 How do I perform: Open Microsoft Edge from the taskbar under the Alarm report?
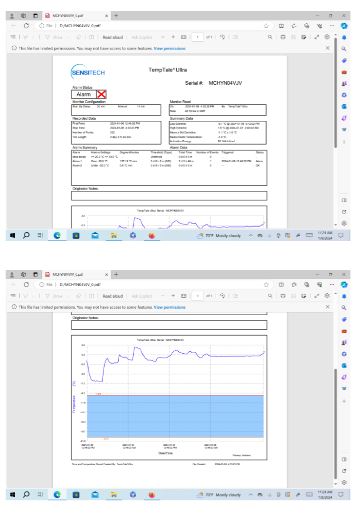coord(57,235)
